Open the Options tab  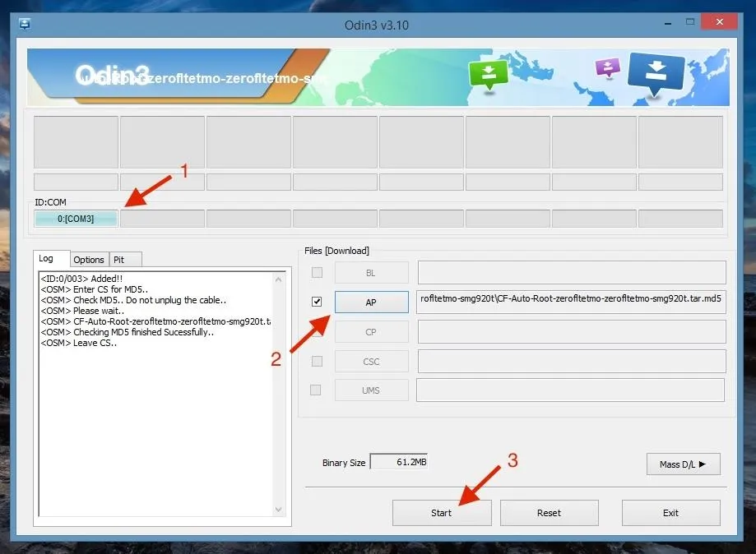click(89, 260)
